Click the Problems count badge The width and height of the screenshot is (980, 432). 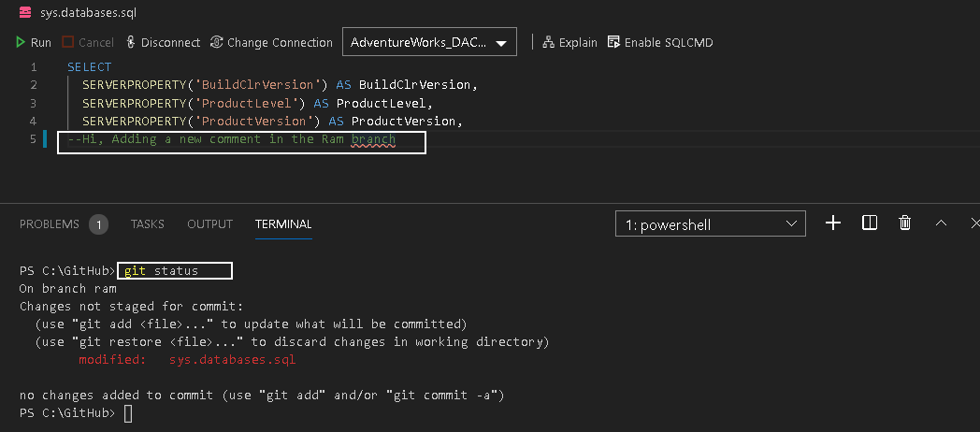98,224
